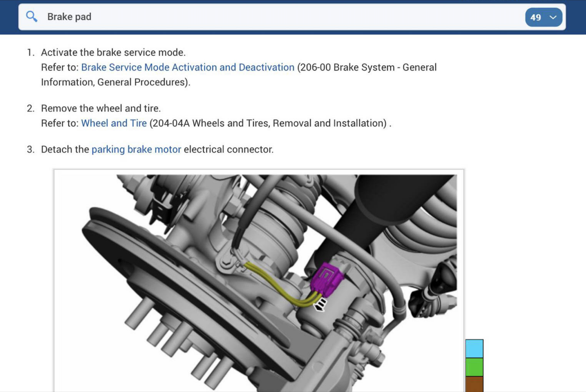Screen dimensions: 586x392
Task: Click the striped arrow indicator below connector
Action: (320, 304)
